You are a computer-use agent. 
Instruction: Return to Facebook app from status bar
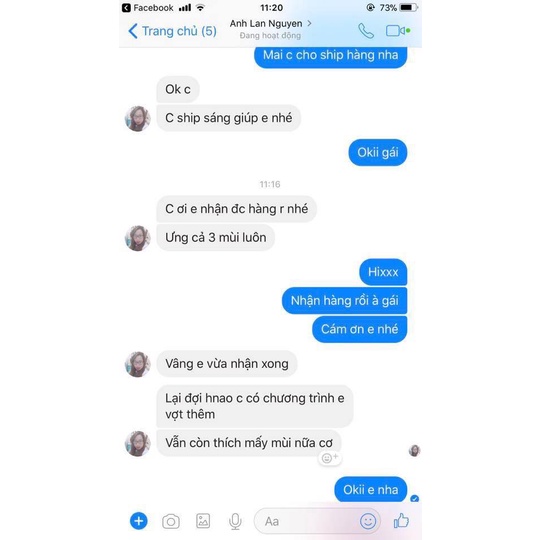(x=148, y=8)
